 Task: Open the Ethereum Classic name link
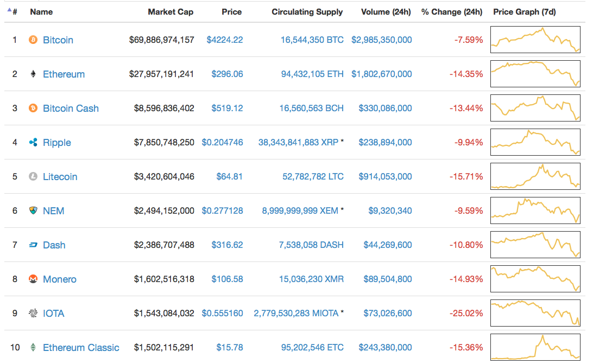81,348
